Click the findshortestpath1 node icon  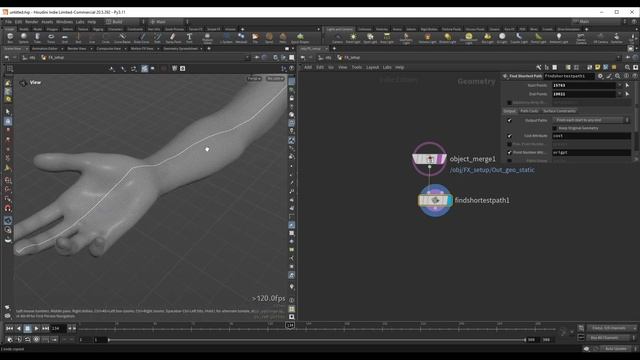point(435,200)
